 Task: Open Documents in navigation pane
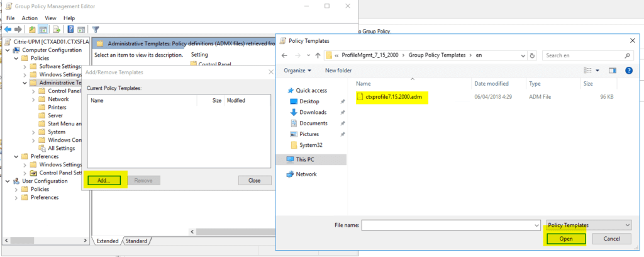(x=313, y=123)
